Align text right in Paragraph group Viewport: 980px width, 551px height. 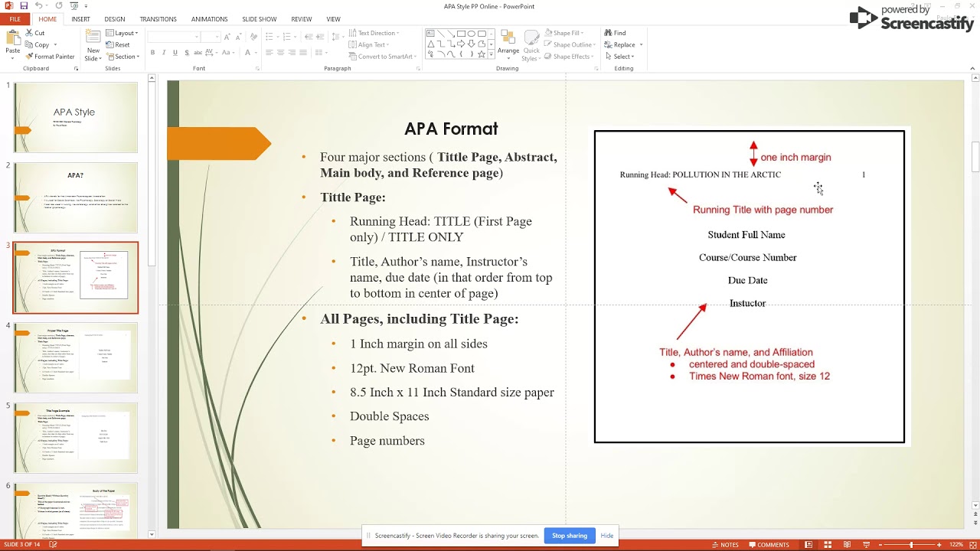click(x=292, y=52)
